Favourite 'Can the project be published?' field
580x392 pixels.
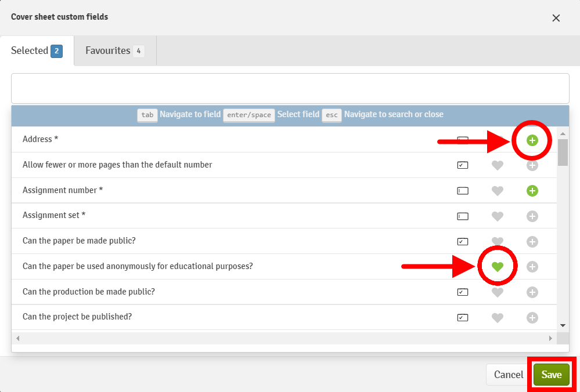[x=497, y=318]
